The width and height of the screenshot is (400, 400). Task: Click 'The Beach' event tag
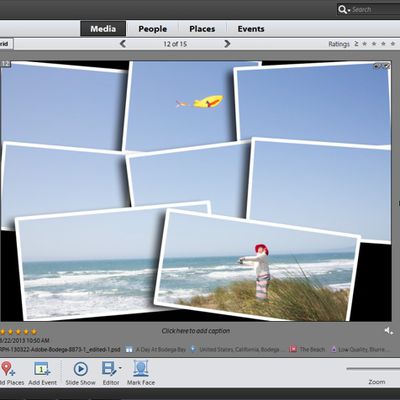(x=312, y=349)
